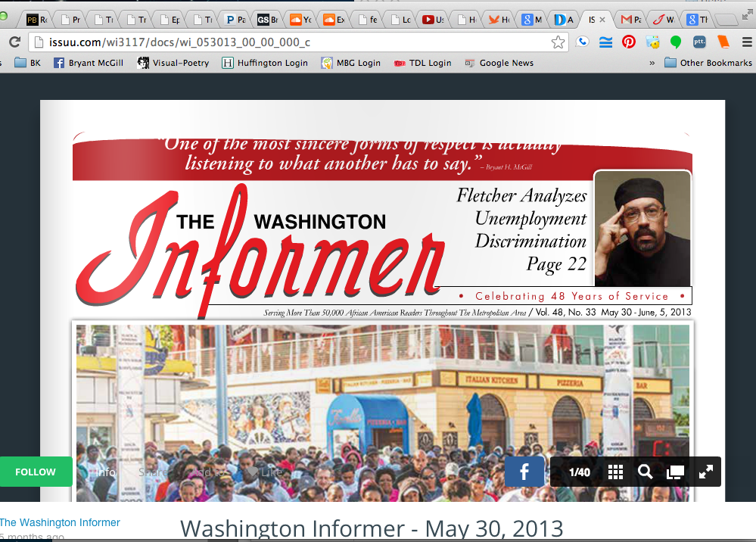Close the active issuu tab
Viewport: 756px width, 542px height.
tap(602, 20)
